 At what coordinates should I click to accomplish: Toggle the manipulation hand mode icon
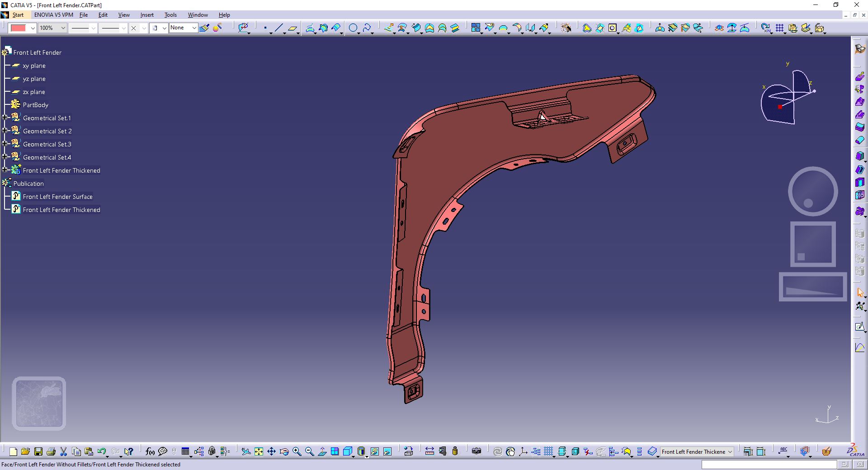pos(510,451)
